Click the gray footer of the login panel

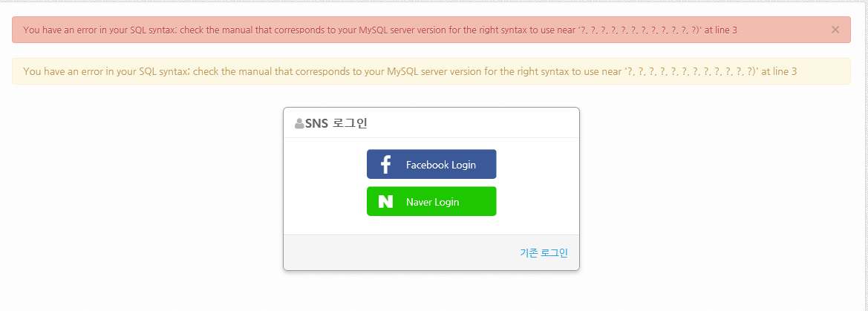click(431, 253)
